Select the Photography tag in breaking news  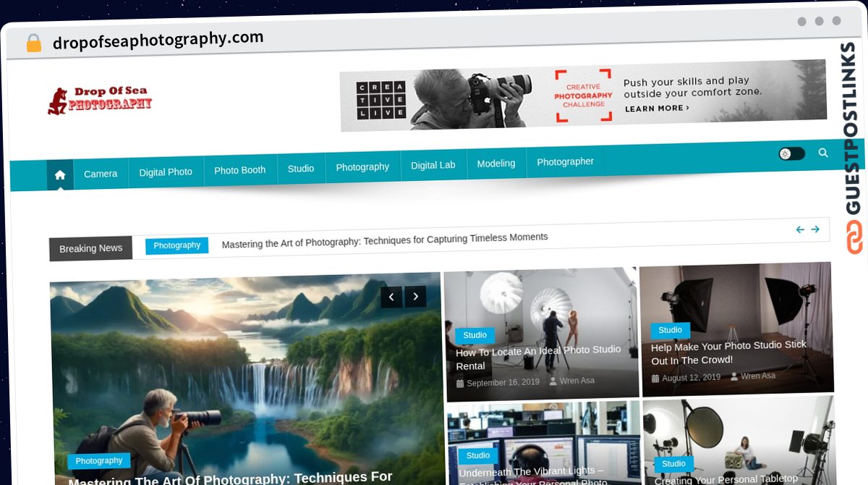click(177, 245)
